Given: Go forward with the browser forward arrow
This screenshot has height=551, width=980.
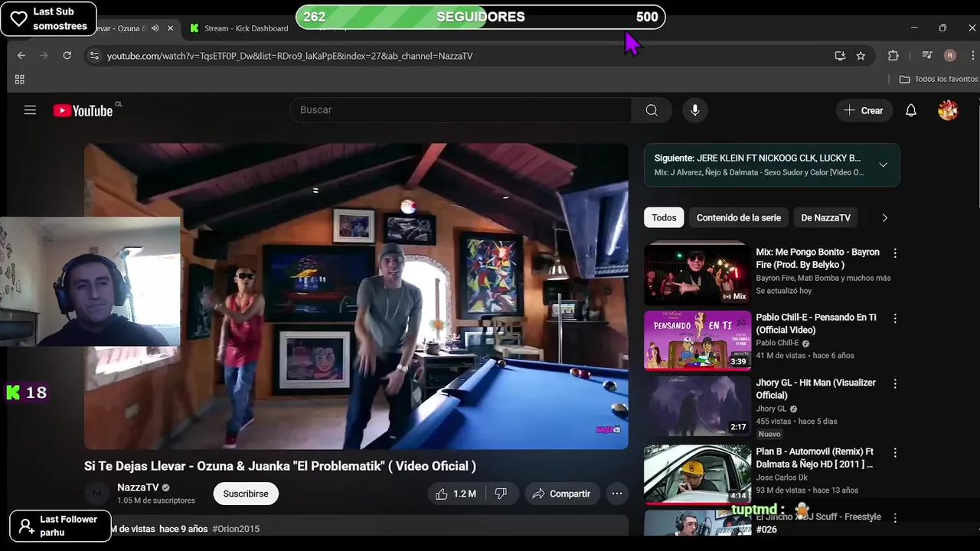Looking at the screenshot, I should 44,56.
